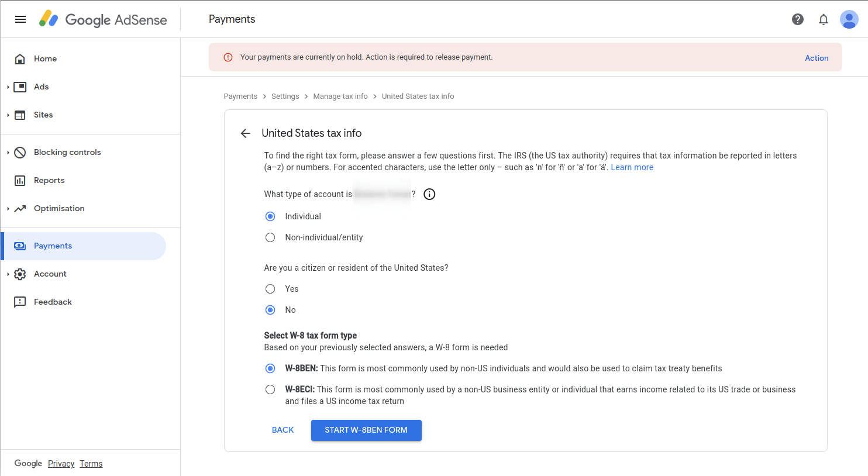Open the hamburger main menu

coord(20,19)
